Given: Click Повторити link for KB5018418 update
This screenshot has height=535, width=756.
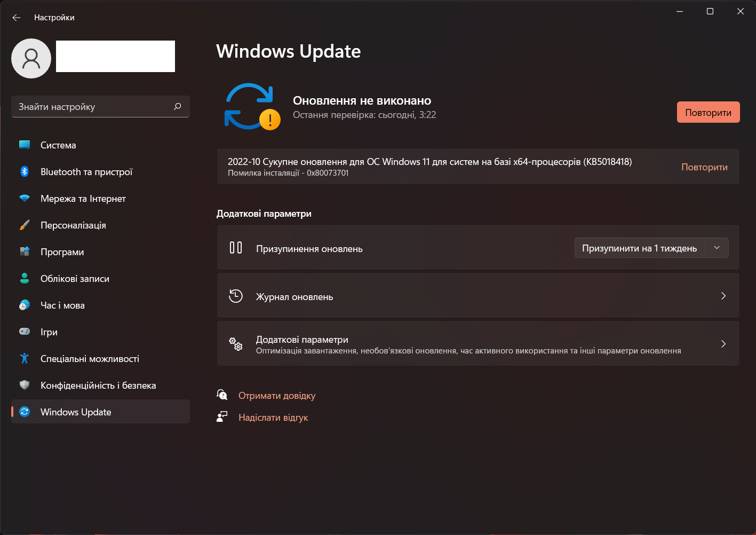Looking at the screenshot, I should [704, 167].
